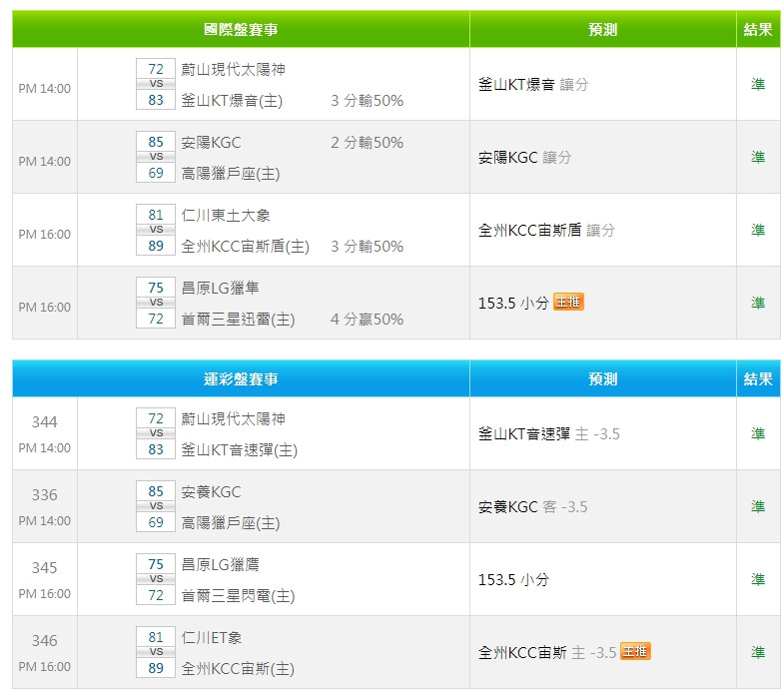784x692 pixels.
Task: Click score 89 next to 全州KCC宙斯盾(主)
Action: 156,246
